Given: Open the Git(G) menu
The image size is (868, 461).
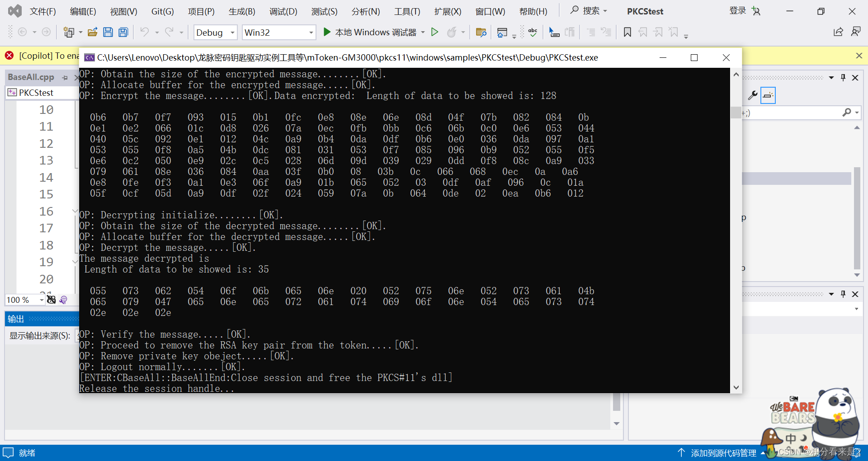Looking at the screenshot, I should click(162, 11).
